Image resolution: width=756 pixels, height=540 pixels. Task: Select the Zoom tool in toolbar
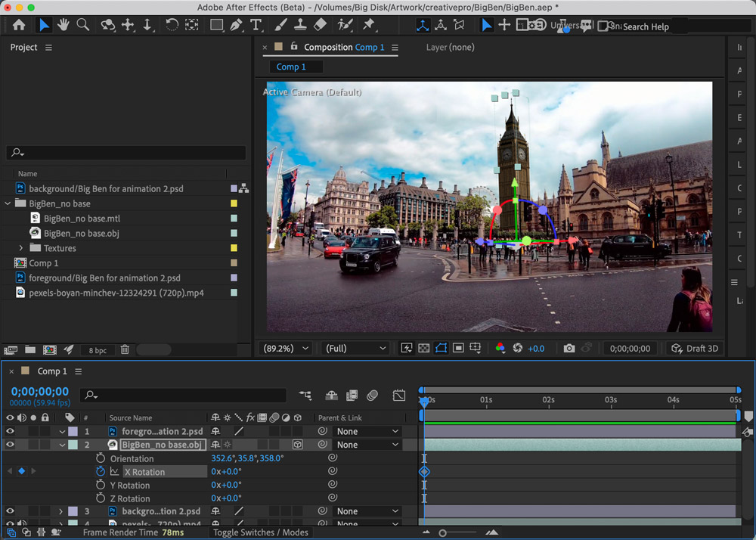[x=83, y=25]
